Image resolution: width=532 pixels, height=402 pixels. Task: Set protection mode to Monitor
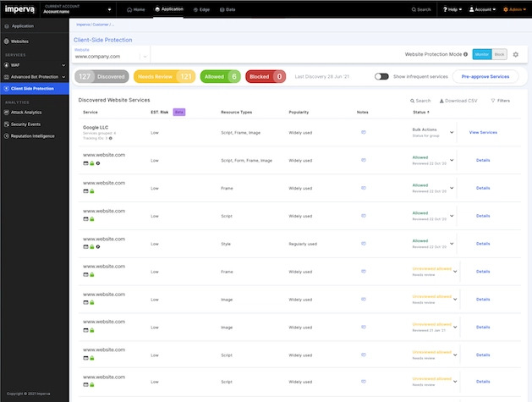pyautogui.click(x=482, y=54)
